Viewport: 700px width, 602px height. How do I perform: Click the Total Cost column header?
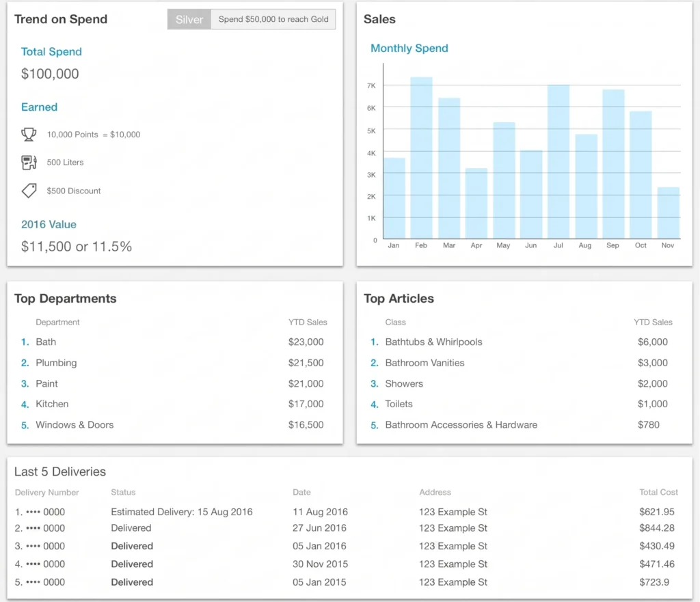(658, 492)
